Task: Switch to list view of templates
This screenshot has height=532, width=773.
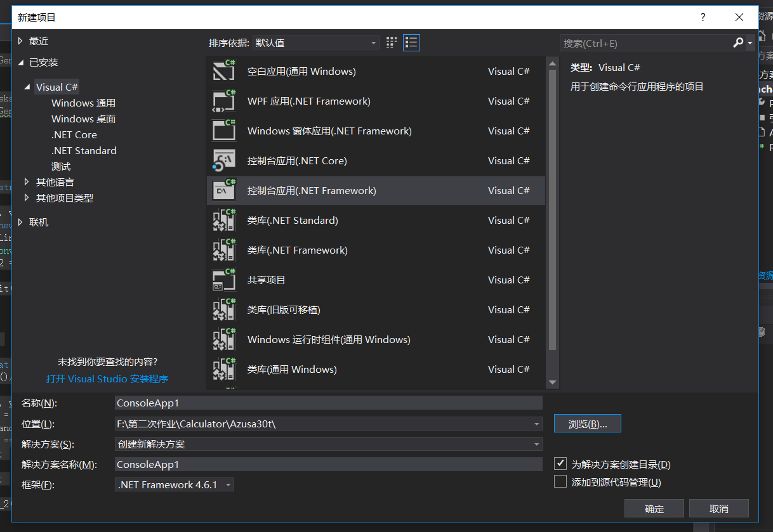Action: [x=411, y=42]
